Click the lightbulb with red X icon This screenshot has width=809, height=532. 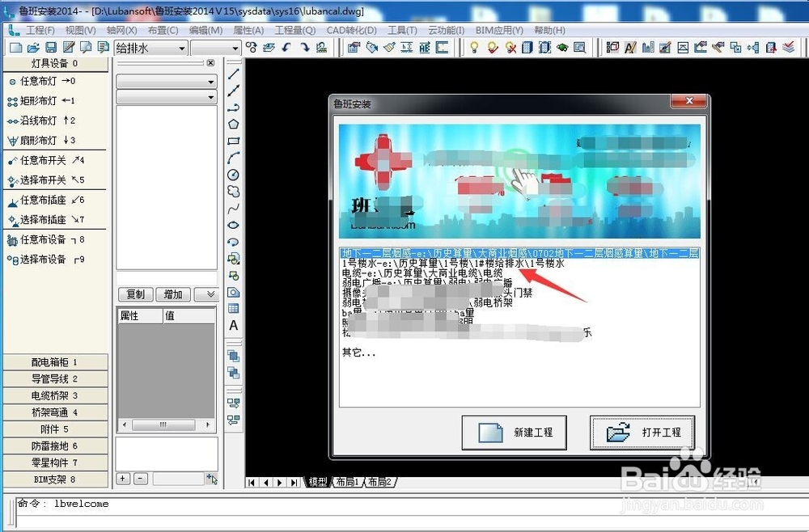point(510,48)
